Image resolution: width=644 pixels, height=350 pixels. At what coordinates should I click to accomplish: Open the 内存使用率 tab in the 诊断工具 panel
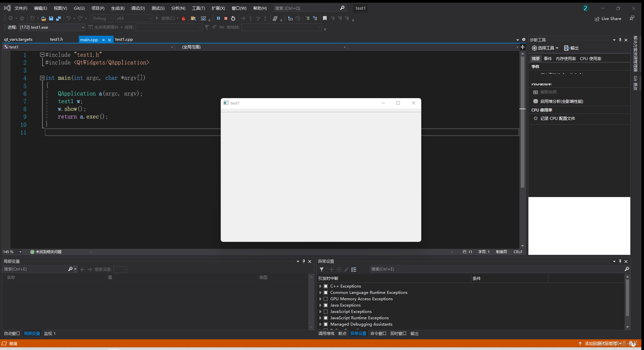tap(566, 59)
